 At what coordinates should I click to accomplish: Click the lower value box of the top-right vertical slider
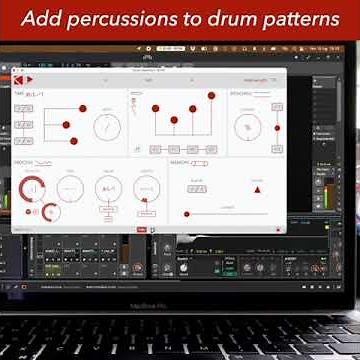(x=277, y=149)
